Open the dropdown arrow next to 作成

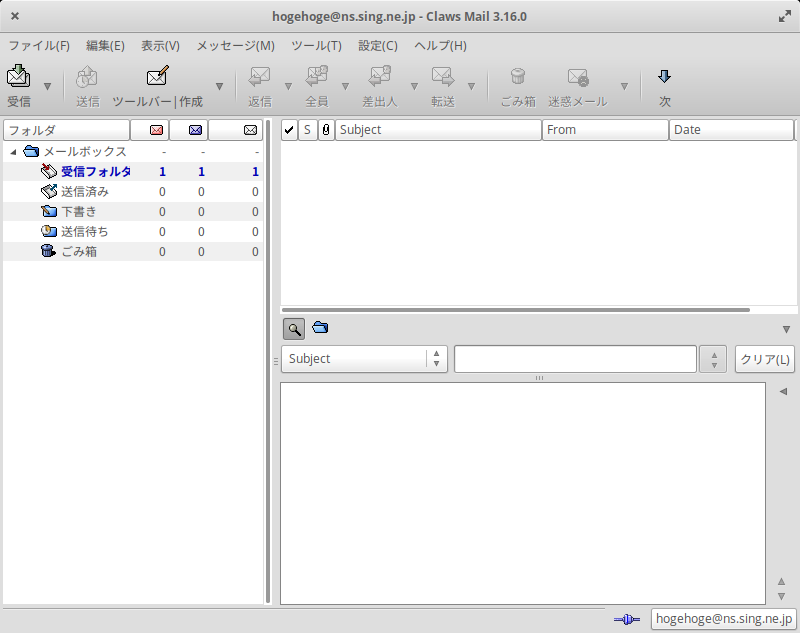[219, 86]
